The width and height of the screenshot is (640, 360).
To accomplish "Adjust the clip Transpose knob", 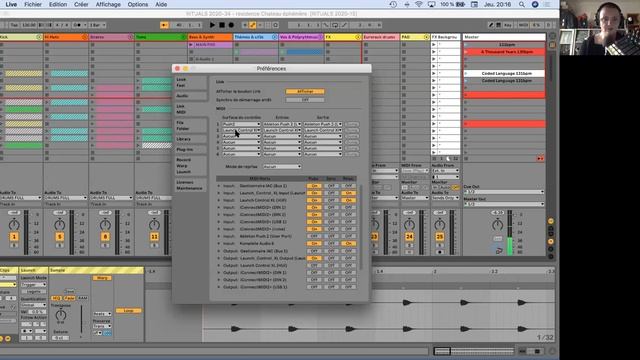I will tap(61, 315).
